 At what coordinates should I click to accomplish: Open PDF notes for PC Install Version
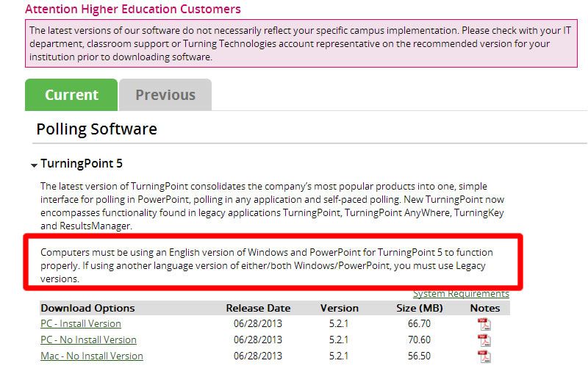pyautogui.click(x=484, y=324)
